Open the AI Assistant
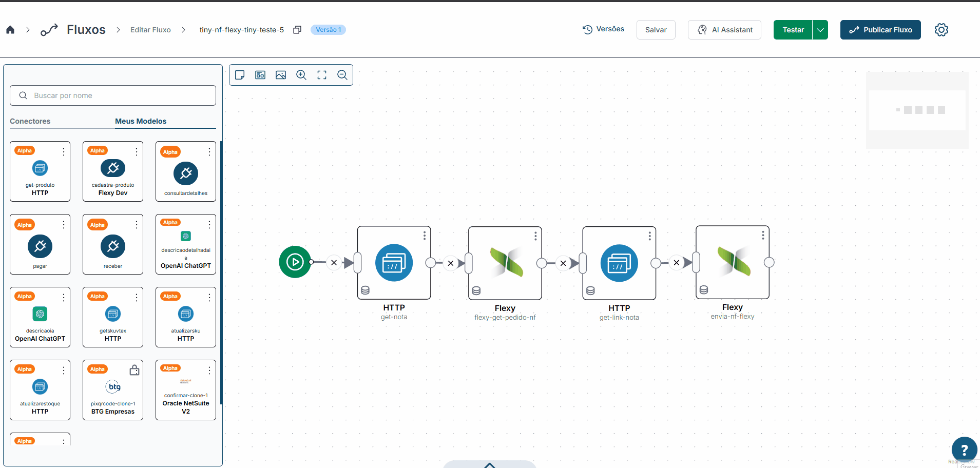This screenshot has width=980, height=468. (724, 30)
